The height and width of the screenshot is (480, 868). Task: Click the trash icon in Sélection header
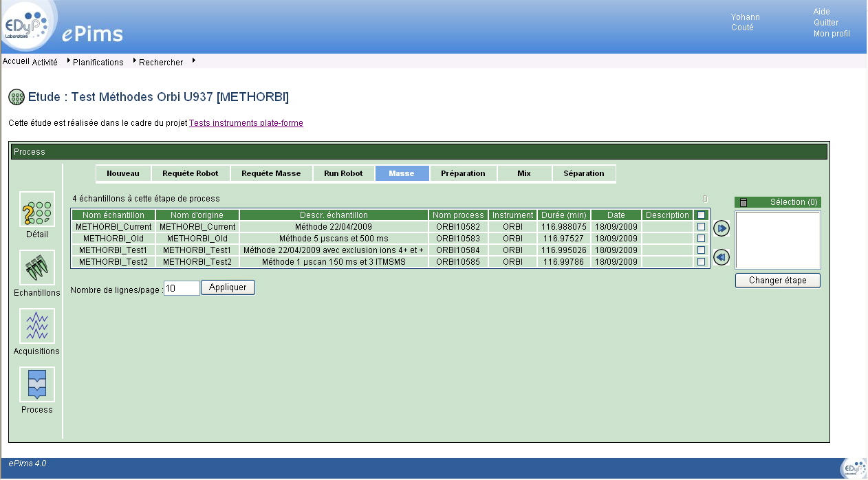tap(744, 202)
